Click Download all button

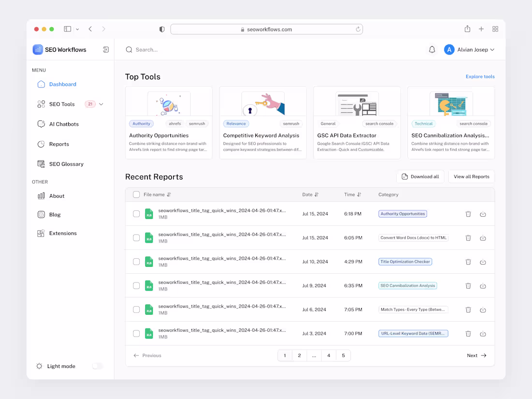point(420,177)
